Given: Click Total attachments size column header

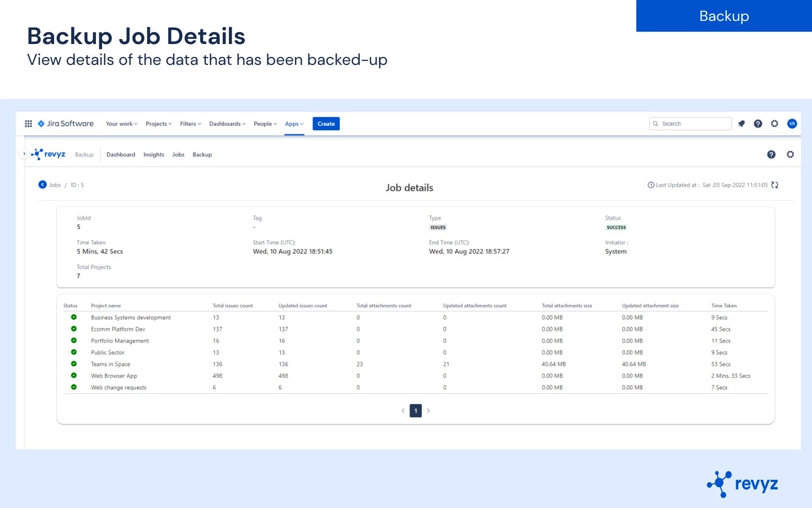Looking at the screenshot, I should pos(567,305).
